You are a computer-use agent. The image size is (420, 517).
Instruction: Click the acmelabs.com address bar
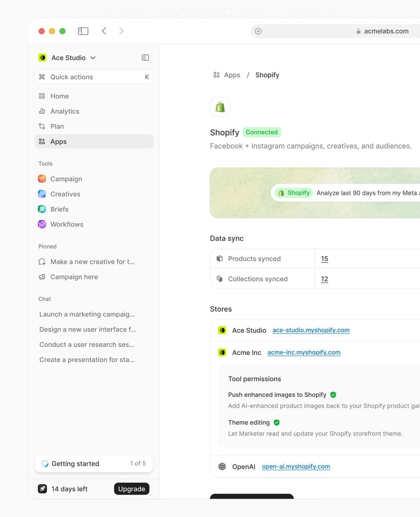(336, 31)
